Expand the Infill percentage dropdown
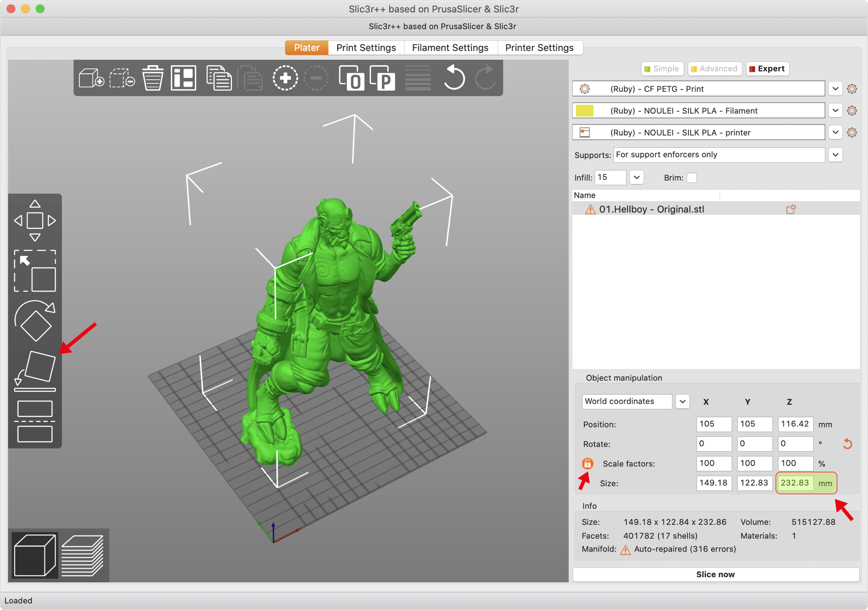Image resolution: width=868 pixels, height=610 pixels. (636, 178)
